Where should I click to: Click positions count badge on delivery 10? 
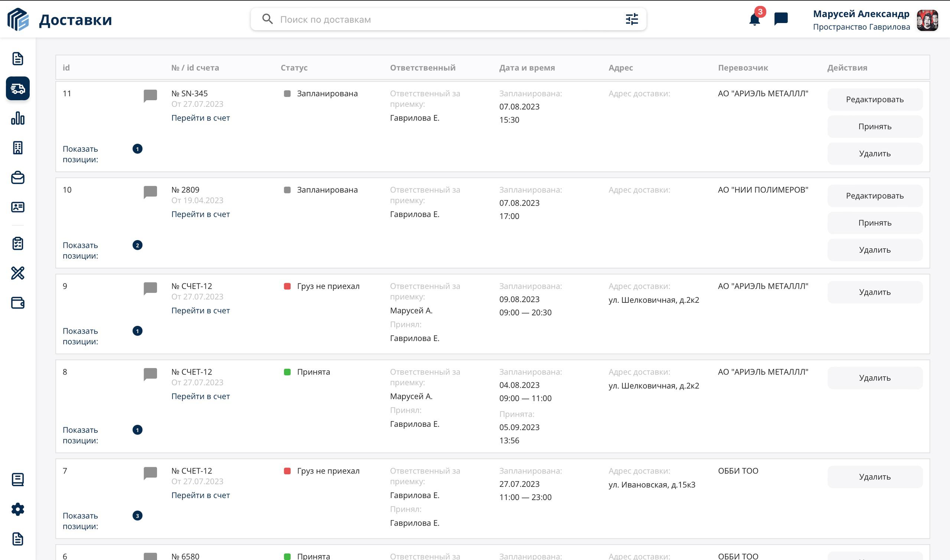pos(137,245)
